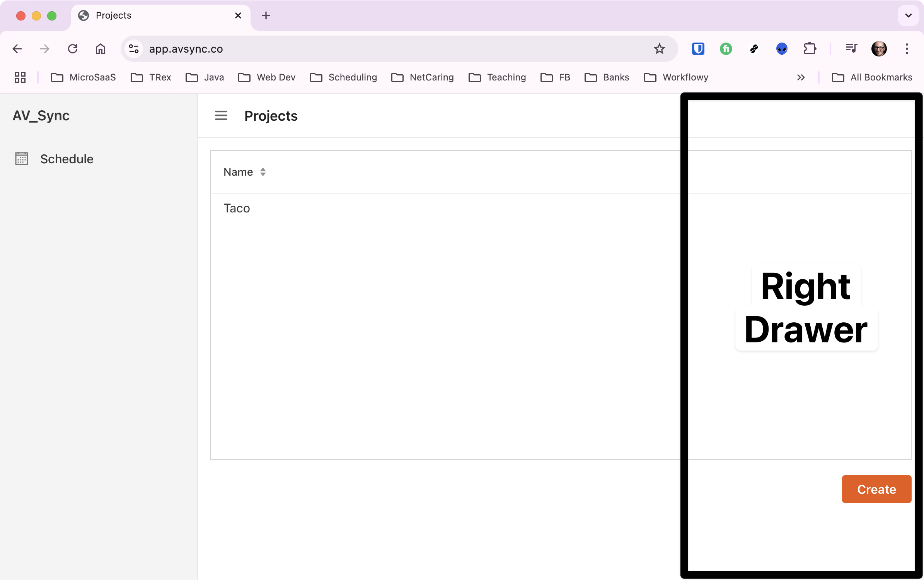Open the tab search dropdown arrow

[908, 15]
